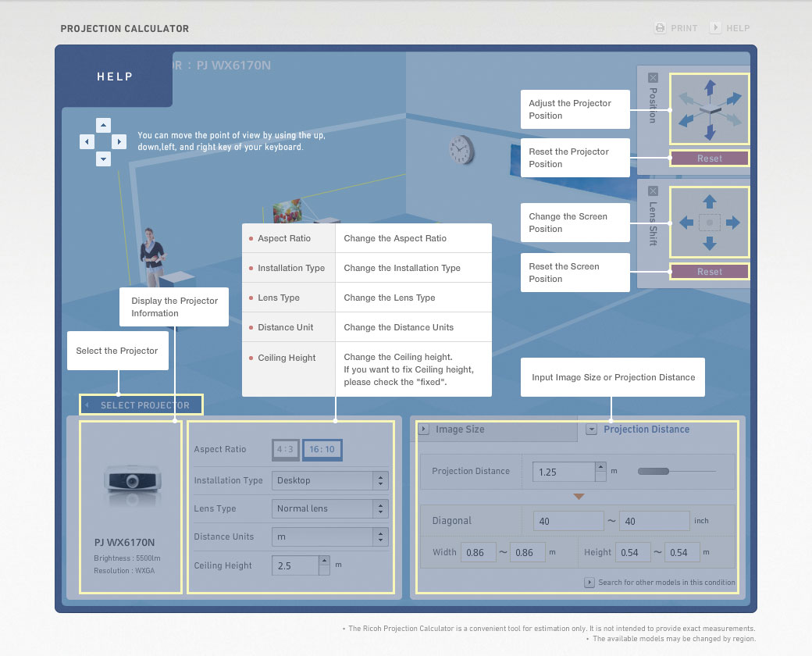Open the Installation Type dropdown
The image size is (812, 656).
[329, 481]
